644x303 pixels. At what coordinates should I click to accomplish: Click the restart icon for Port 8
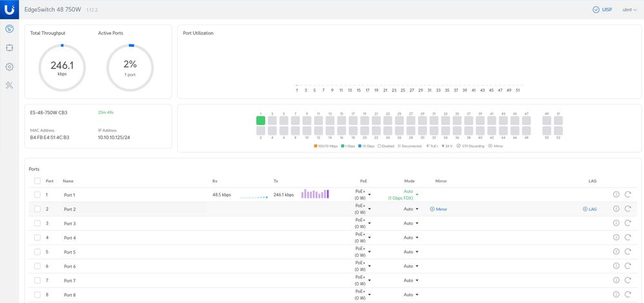[627, 295]
